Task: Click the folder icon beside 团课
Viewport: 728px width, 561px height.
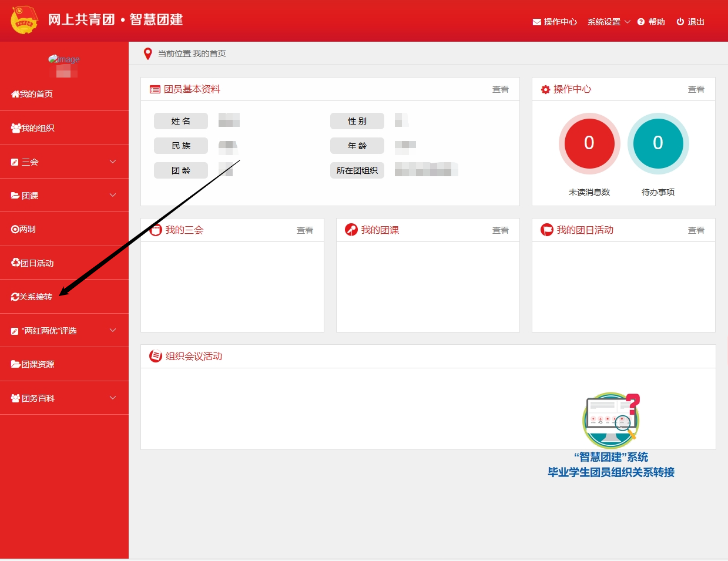Action: point(15,196)
